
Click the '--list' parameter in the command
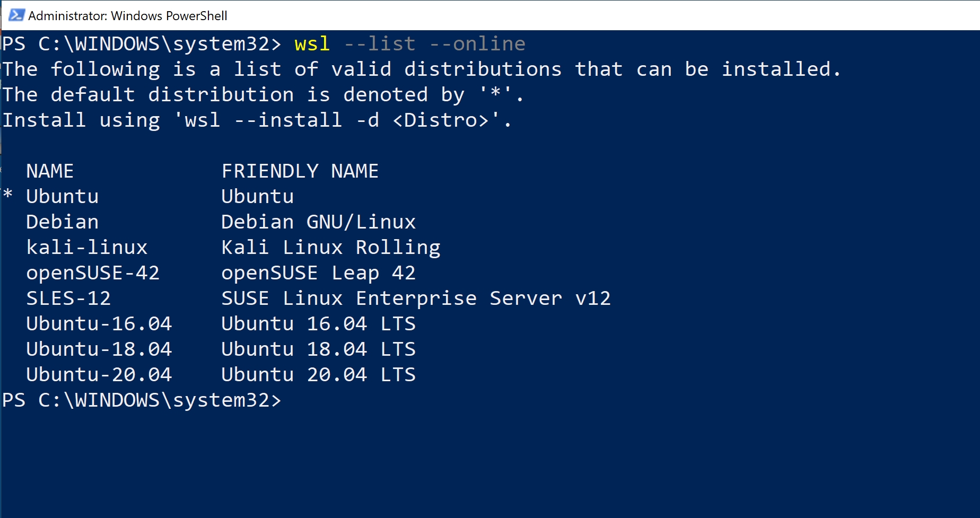point(380,44)
